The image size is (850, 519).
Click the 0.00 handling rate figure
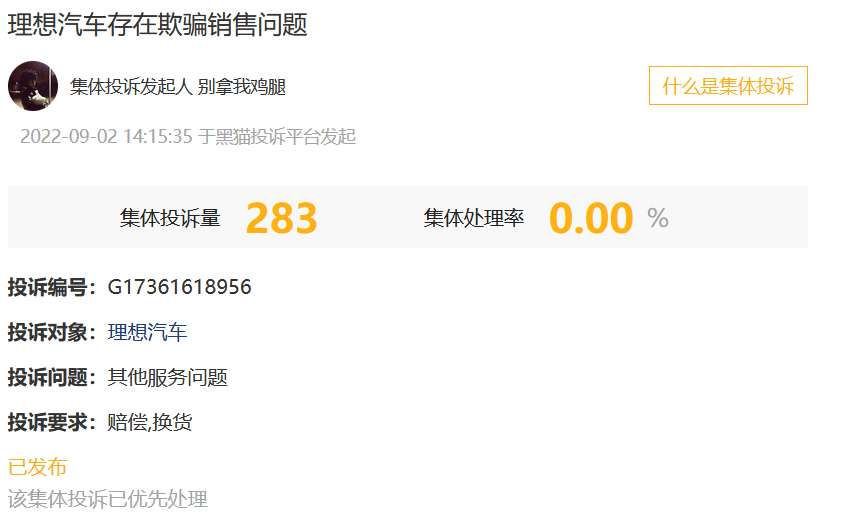click(x=591, y=218)
